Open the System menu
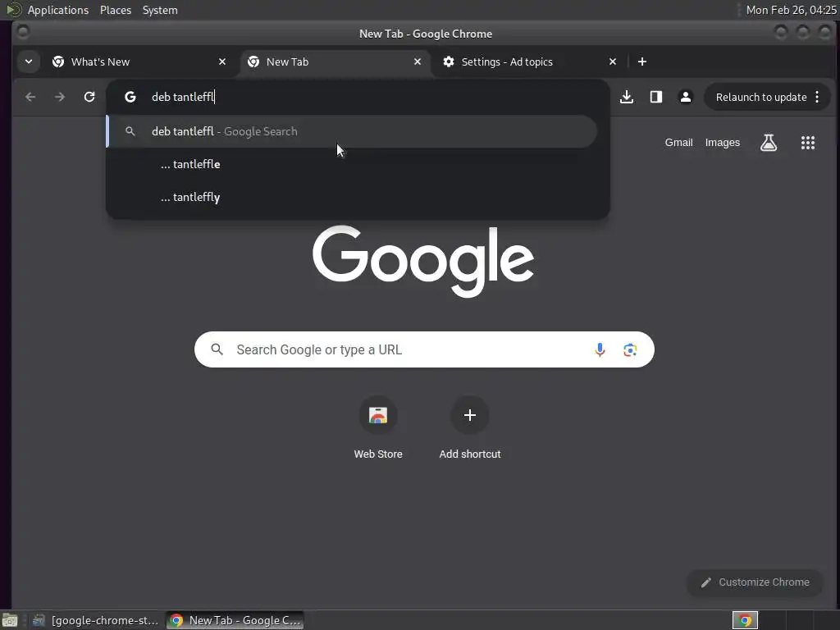 [160, 10]
